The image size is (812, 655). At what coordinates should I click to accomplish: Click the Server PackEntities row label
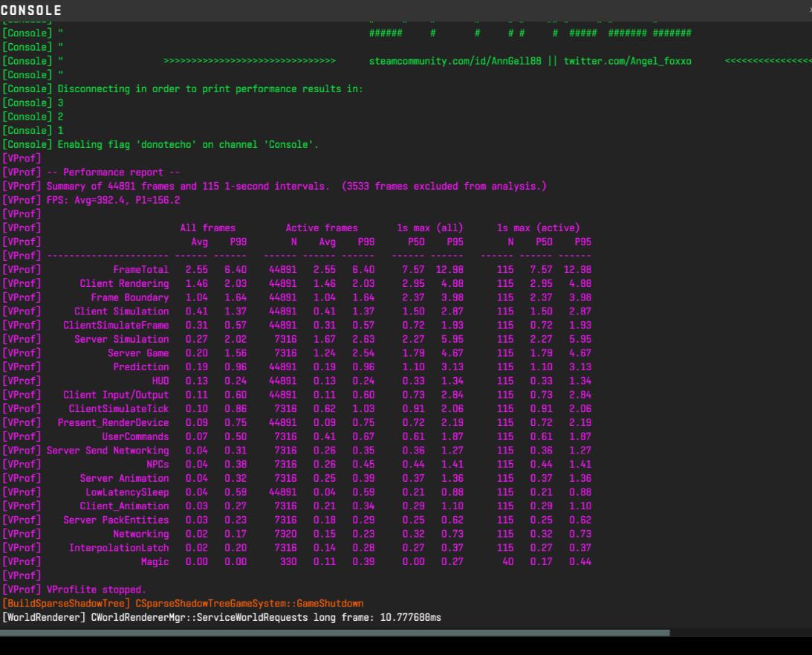(116, 520)
